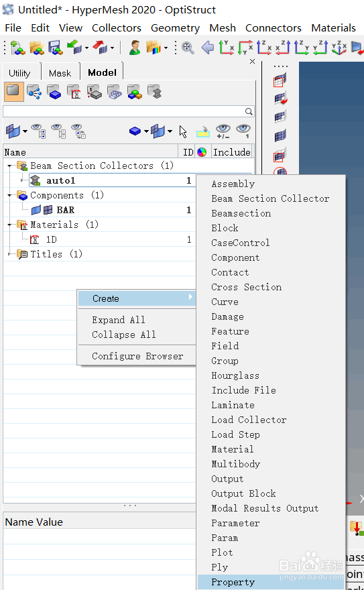Viewport: 364px width, 590px height.
Task: Click the mesh icon with red check arrow
Action: click(x=280, y=98)
